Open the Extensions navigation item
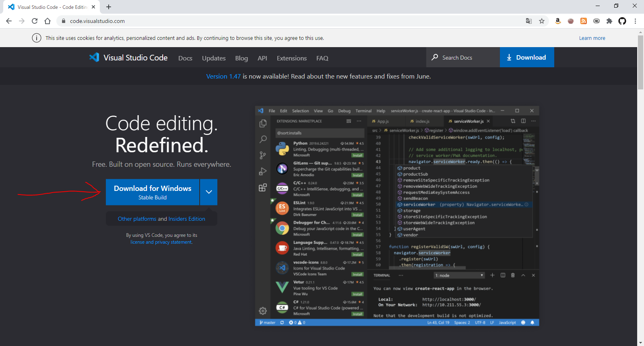 [x=291, y=58]
